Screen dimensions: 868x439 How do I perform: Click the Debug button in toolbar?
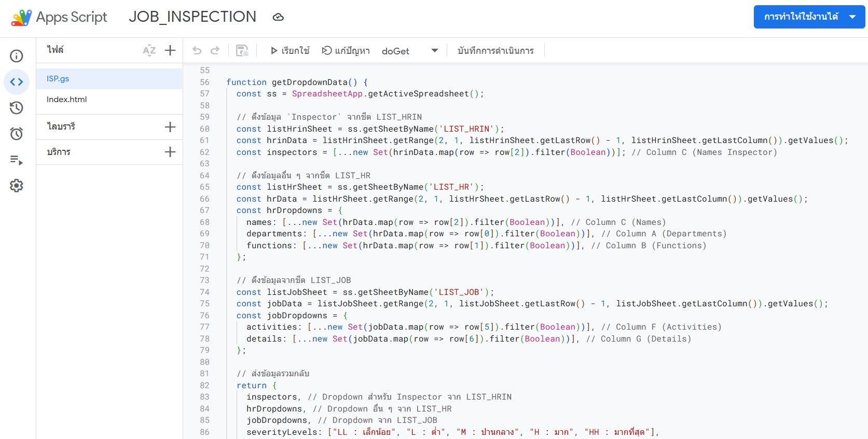tap(346, 51)
